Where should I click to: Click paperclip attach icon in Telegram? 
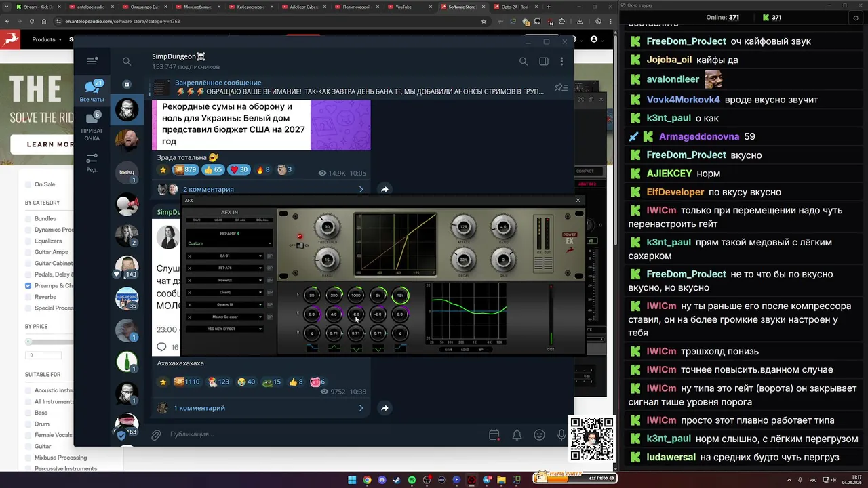pos(156,434)
